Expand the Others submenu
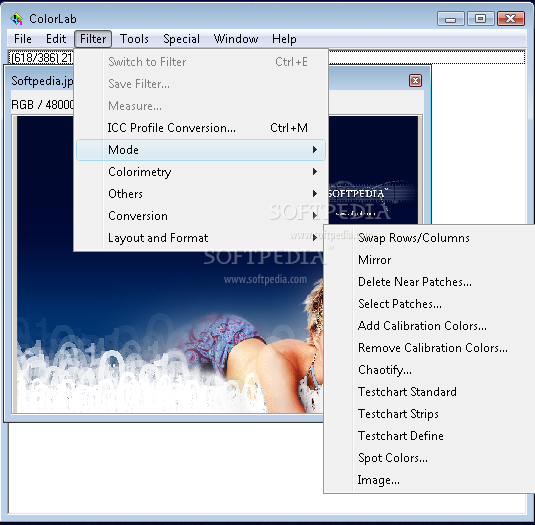 [x=201, y=194]
